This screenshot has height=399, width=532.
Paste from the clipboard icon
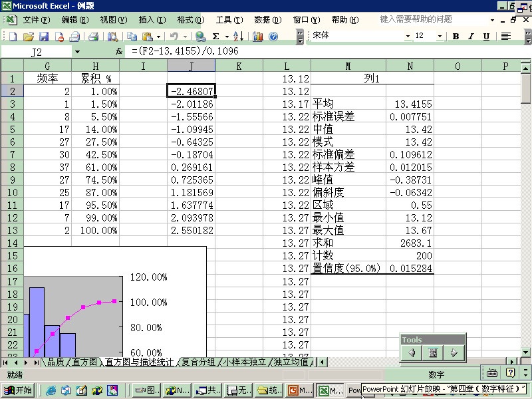point(148,36)
